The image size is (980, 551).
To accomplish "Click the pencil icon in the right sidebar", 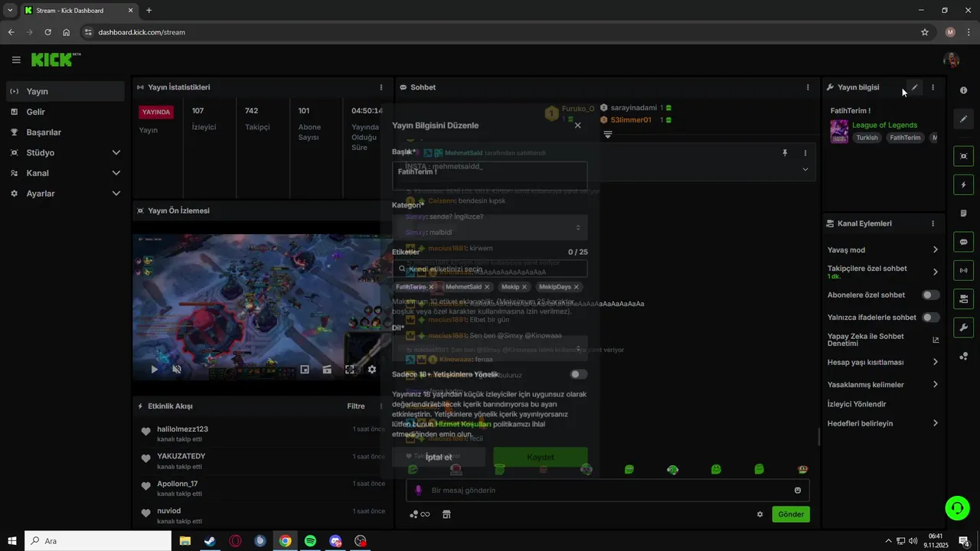I will click(963, 119).
